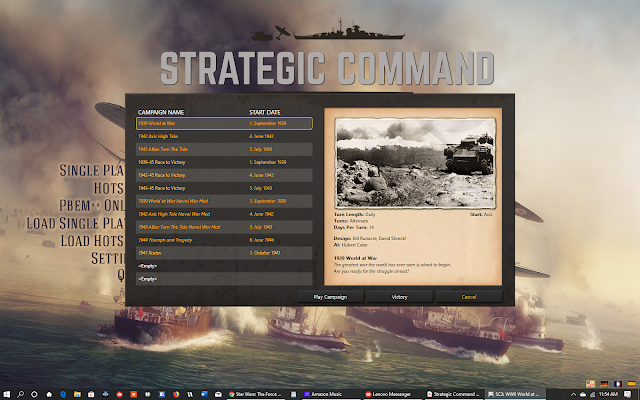Open Cortana circle icon in taskbar
Image resolution: width=640 pixels, height=400 pixels.
(34, 394)
